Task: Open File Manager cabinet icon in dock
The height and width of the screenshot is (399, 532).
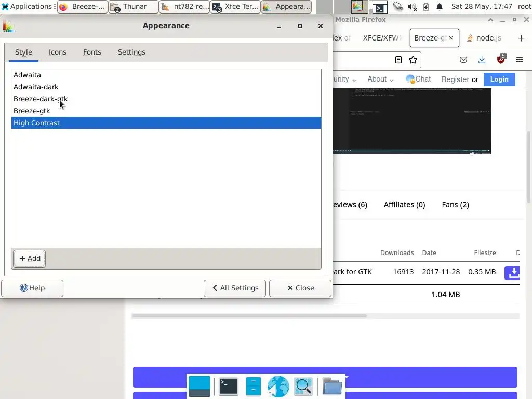Action: pyautogui.click(x=253, y=387)
